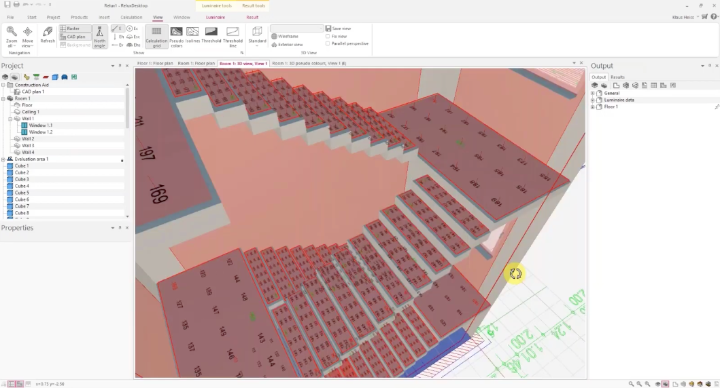Image resolution: width=720 pixels, height=388 pixels.
Task: Select Window 1.1 in the project tree
Action: 40,125
